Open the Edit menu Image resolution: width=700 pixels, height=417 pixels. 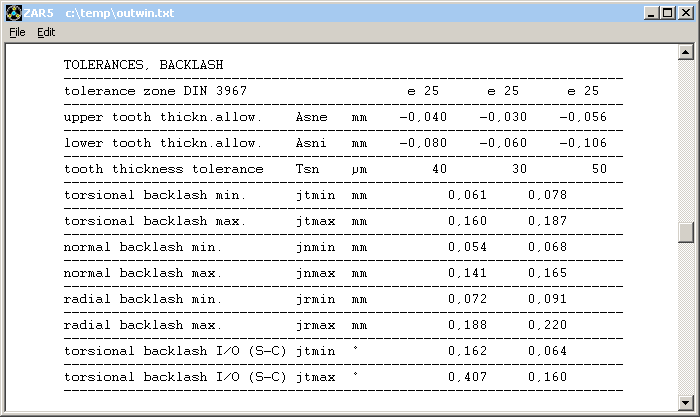[46, 32]
